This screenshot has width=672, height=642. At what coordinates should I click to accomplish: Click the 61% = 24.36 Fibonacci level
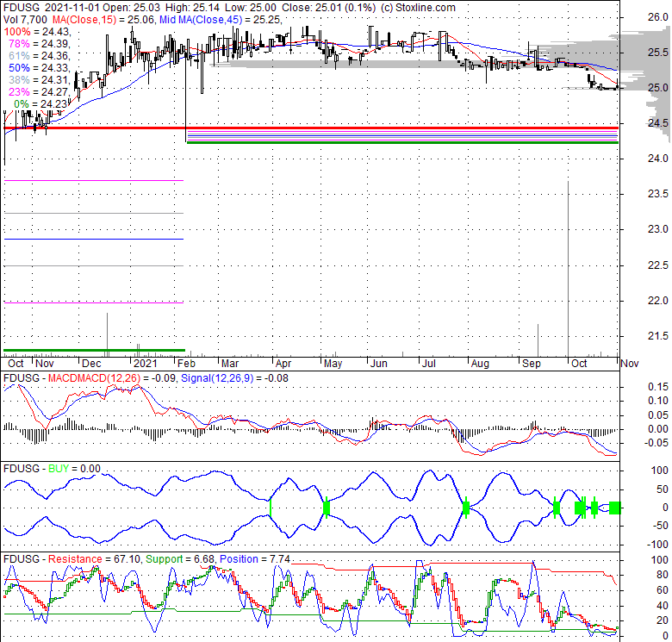[x=41, y=56]
